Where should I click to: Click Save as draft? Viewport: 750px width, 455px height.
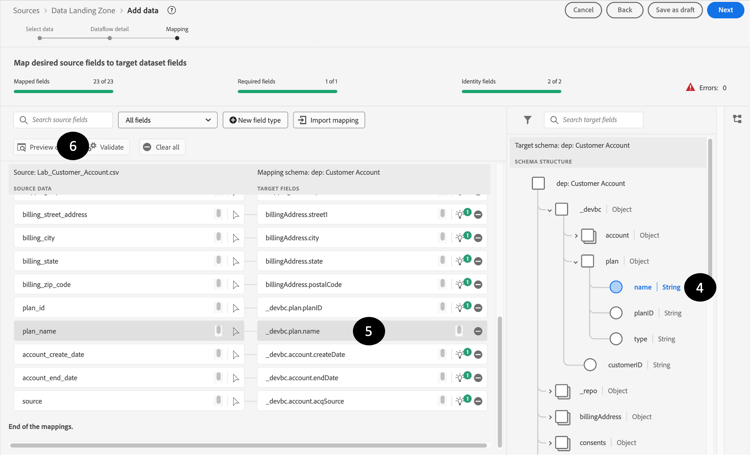pyautogui.click(x=675, y=10)
